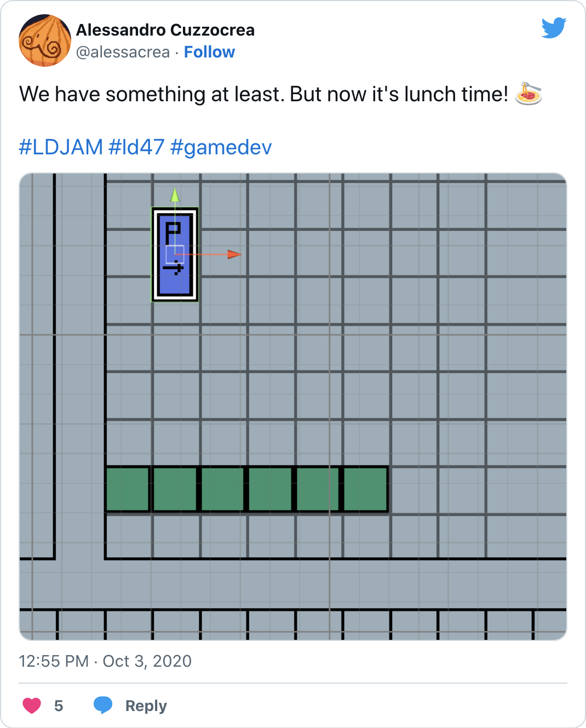Follow @alessacrea
Viewport: 586px width, 728px height.
tap(210, 51)
